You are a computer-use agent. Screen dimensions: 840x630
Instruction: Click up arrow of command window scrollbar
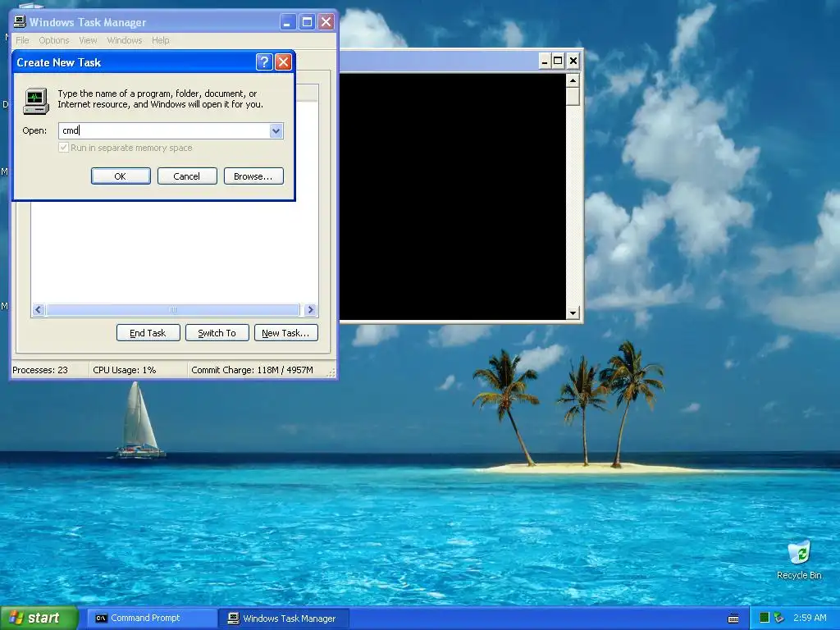(x=573, y=80)
